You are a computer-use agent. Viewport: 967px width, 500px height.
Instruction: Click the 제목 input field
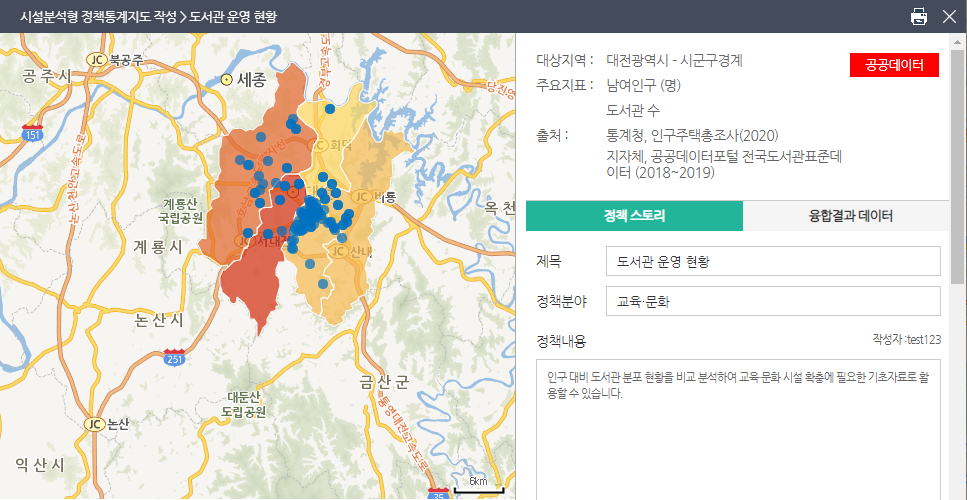773,261
